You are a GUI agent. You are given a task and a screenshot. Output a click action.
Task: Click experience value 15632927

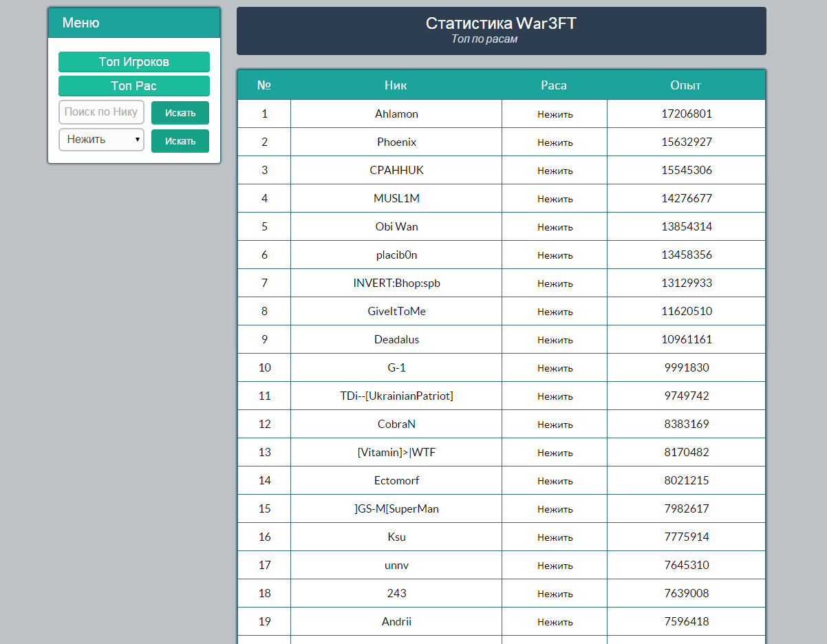pyautogui.click(x=687, y=142)
